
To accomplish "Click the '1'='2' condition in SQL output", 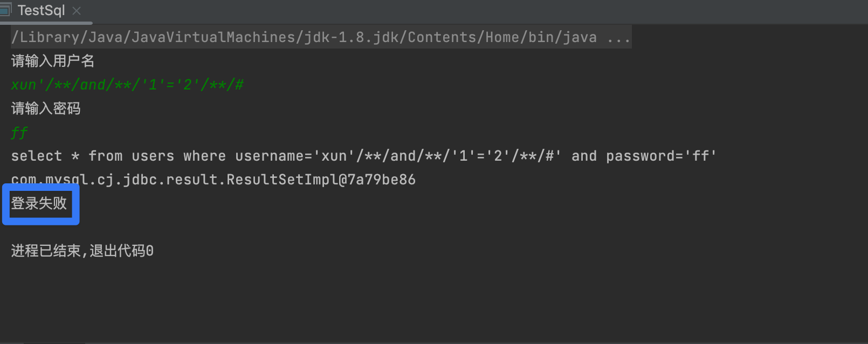I will pyautogui.click(x=477, y=156).
